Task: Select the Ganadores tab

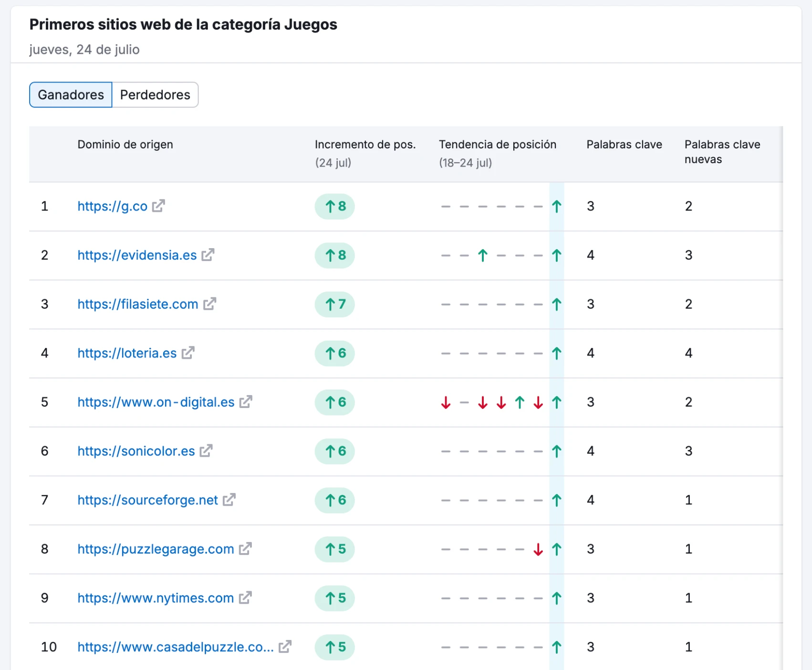Action: [70, 94]
